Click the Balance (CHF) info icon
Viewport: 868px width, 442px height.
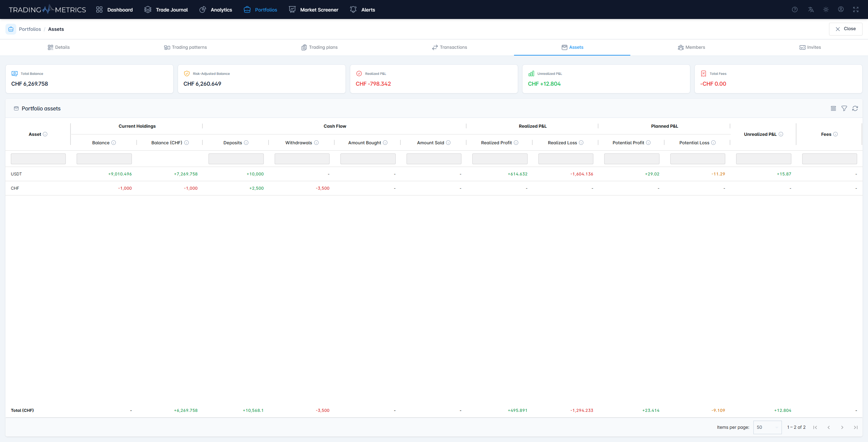186,143
